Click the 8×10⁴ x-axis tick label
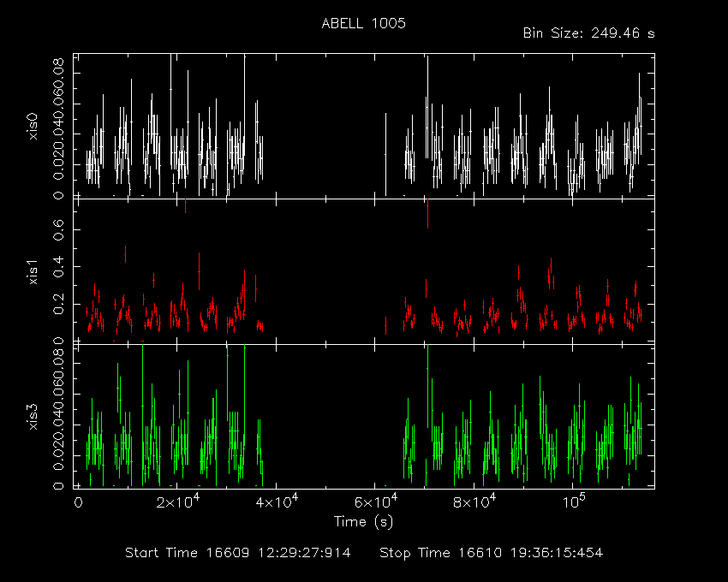Screen dimensions: 728x582 pos(474,502)
